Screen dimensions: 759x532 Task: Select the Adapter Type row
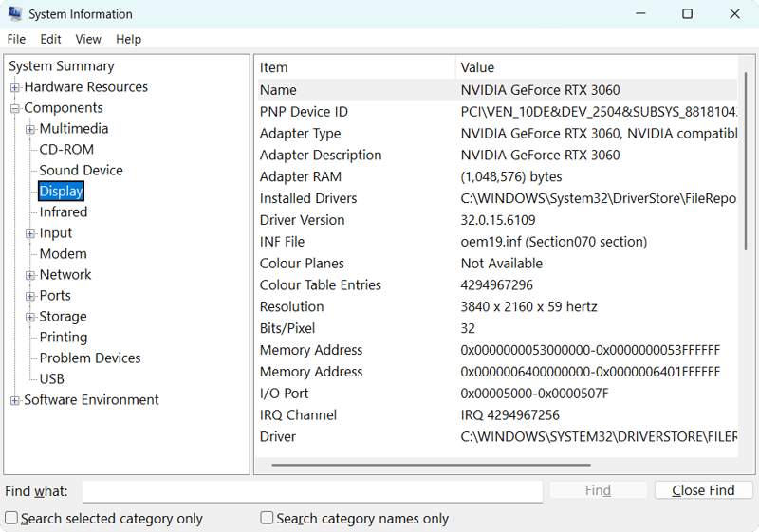coord(497,134)
